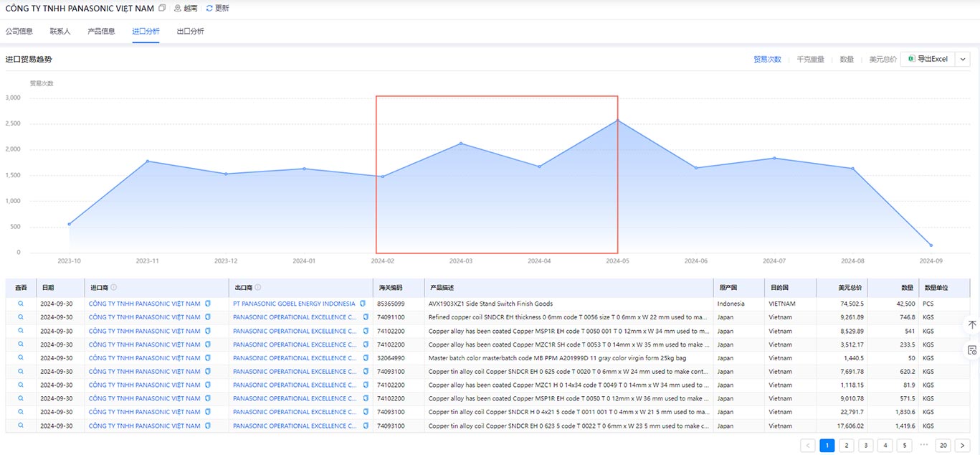
Task: Open importer link in the AVX1903XZ1 row
Action: click(x=145, y=304)
